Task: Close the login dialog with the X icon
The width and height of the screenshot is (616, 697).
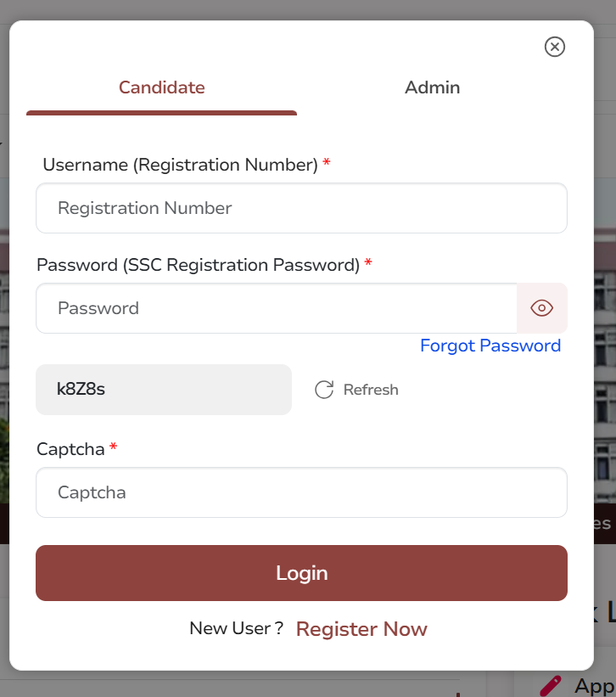Action: click(x=555, y=47)
